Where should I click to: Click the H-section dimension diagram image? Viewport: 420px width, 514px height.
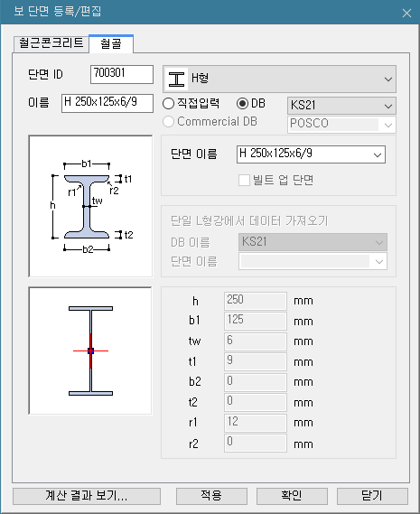click(x=90, y=206)
